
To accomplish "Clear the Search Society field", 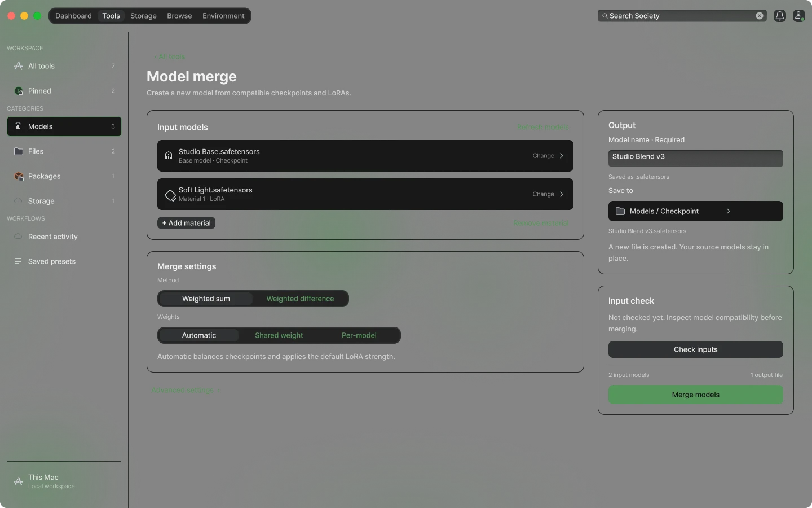I will [760, 16].
